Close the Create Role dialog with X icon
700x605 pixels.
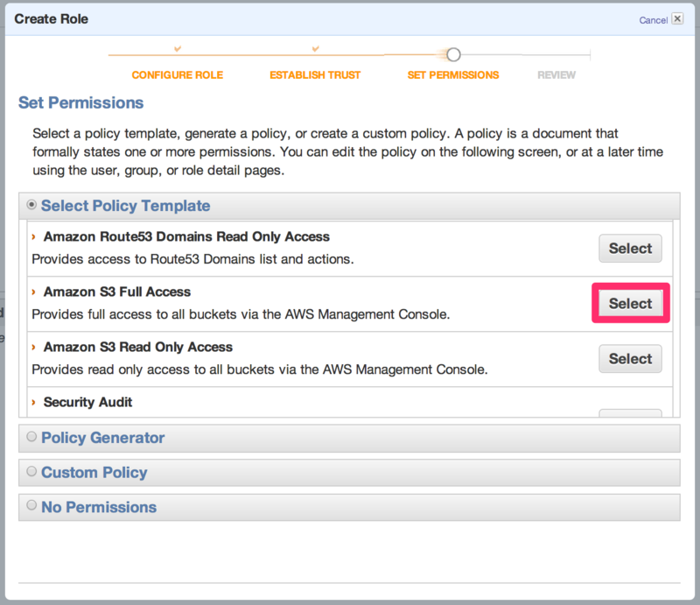pyautogui.click(x=677, y=18)
